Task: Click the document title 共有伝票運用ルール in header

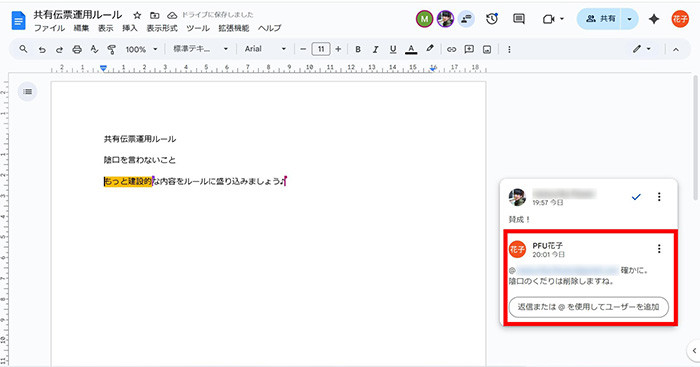Action: click(x=78, y=15)
